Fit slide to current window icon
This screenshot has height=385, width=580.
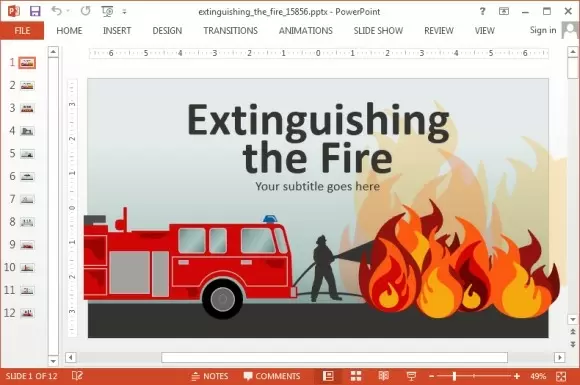(561, 376)
